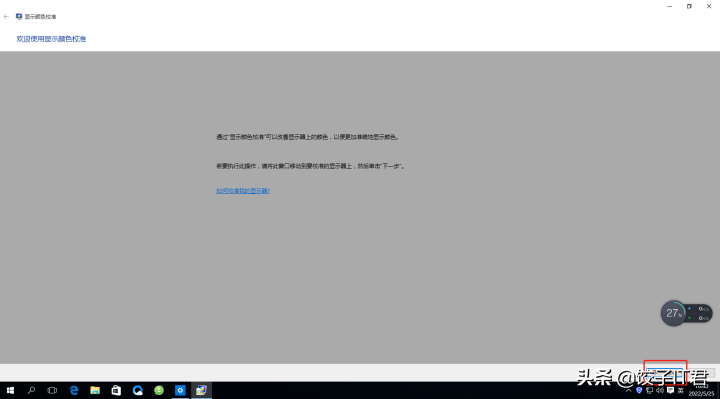
Task: Select the color calibration taskbar icon
Action: tap(201, 390)
